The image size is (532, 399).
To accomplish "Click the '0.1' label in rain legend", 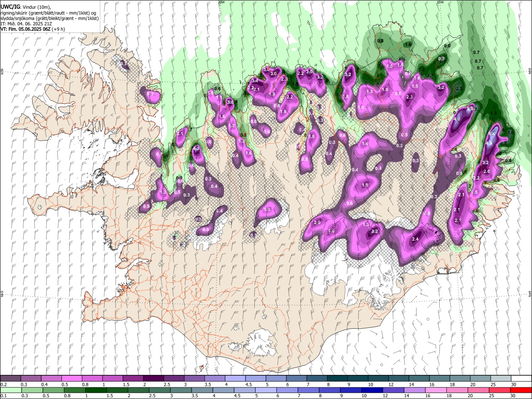I will pos(4,396).
